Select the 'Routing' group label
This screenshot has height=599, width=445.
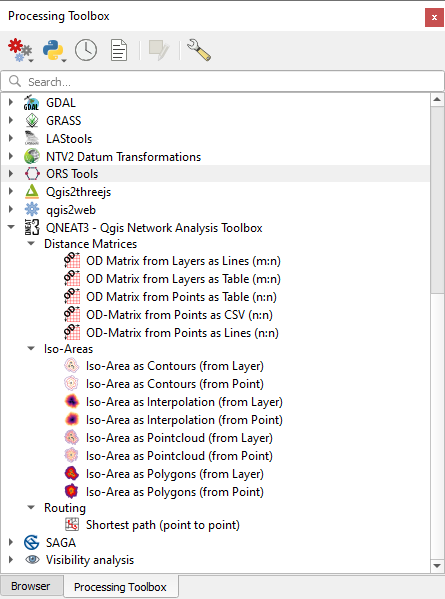pos(65,508)
